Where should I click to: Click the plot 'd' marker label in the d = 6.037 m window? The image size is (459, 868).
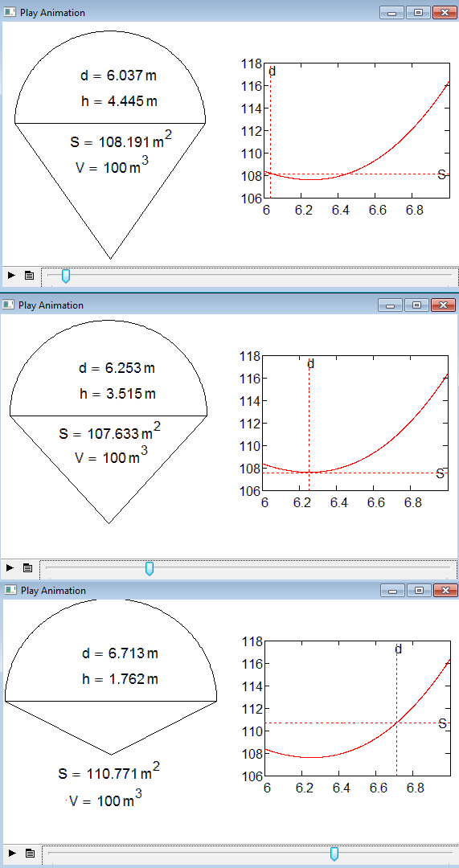[272, 72]
